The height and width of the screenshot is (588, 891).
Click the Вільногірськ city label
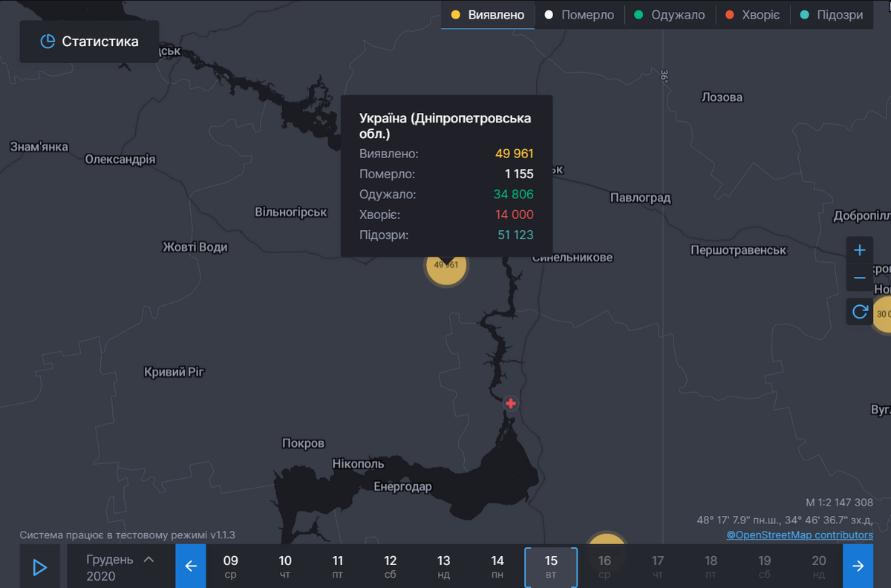[x=291, y=212]
